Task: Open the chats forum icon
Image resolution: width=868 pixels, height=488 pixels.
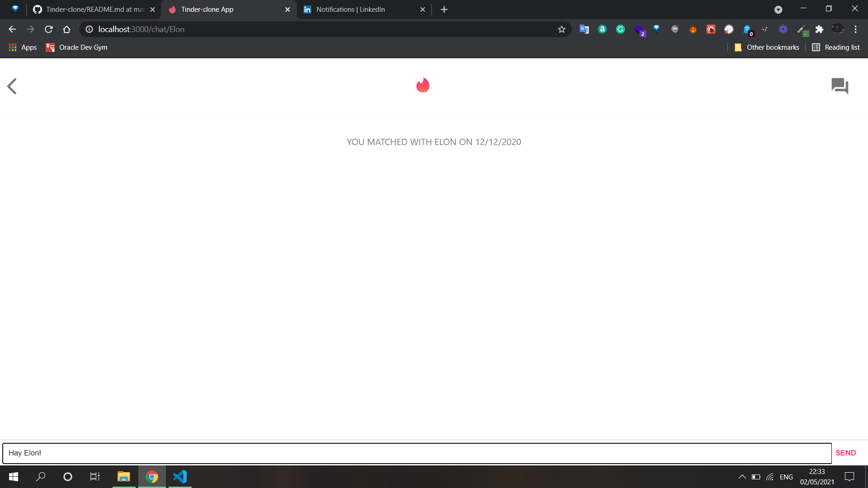Action: pos(840,86)
